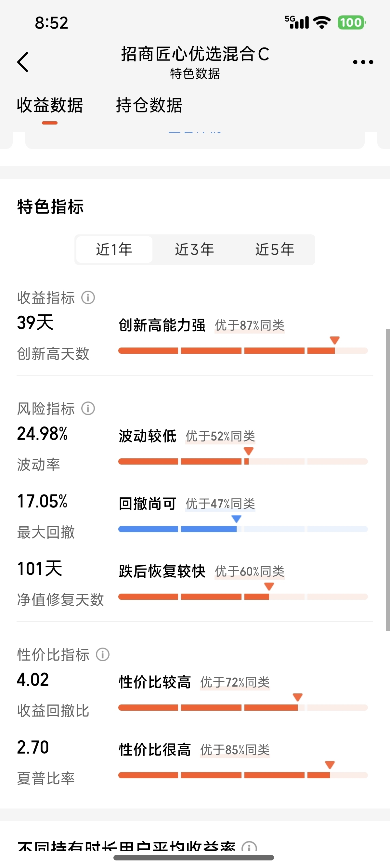The height and width of the screenshot is (868, 390).
Task: Select the 近1年 period option
Action: 114,249
